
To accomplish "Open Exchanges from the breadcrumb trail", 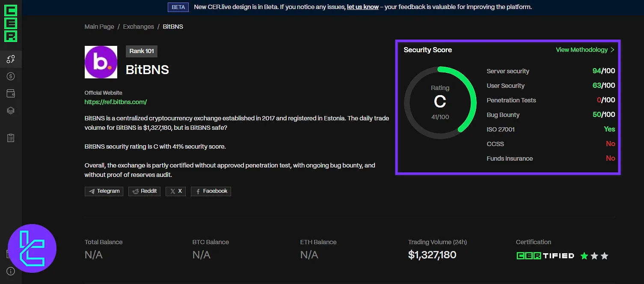I will 138,26.
